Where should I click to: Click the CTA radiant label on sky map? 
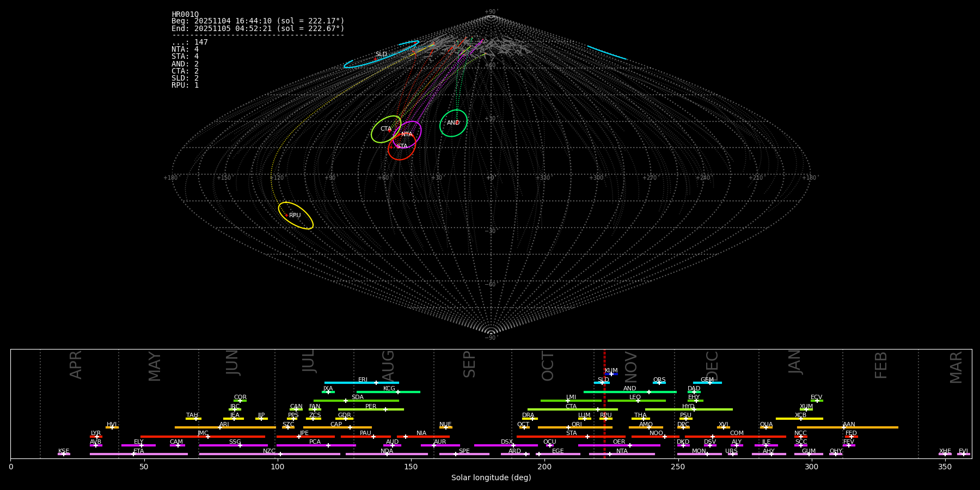click(386, 129)
